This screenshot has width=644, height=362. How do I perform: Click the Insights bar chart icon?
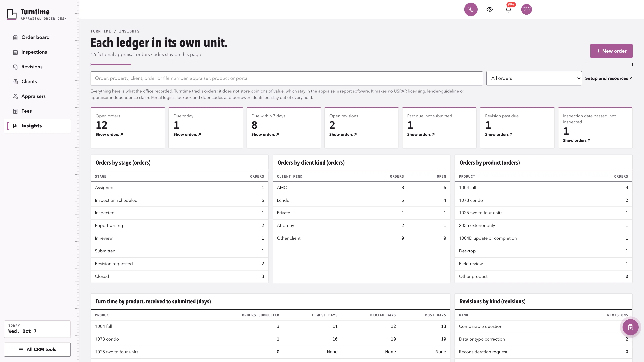(x=15, y=126)
